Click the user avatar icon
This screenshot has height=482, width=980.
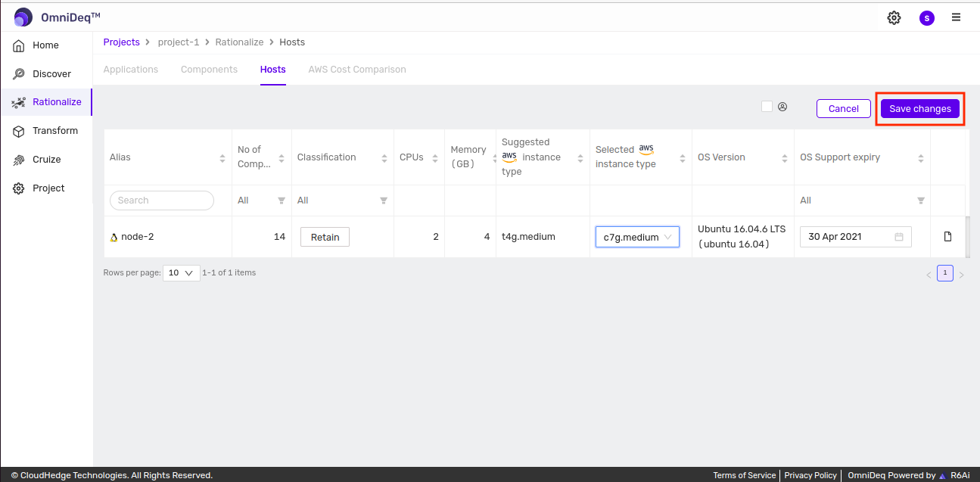click(x=926, y=17)
